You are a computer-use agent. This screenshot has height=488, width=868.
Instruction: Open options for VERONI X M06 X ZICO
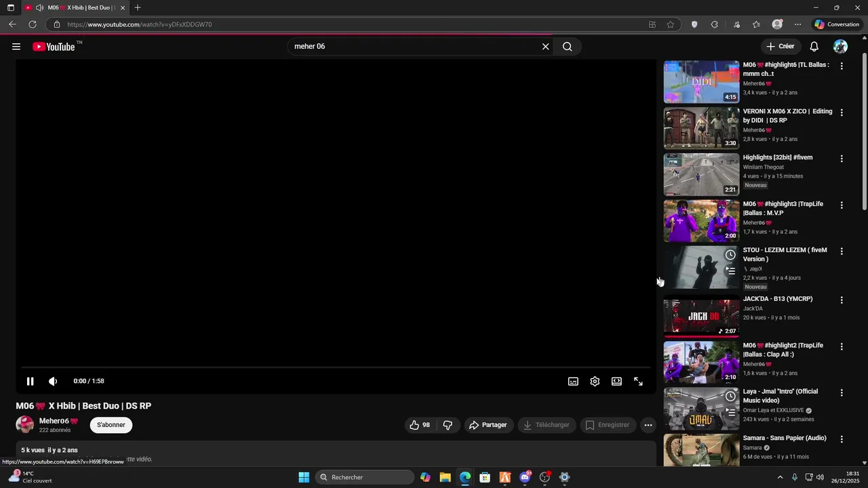pyautogui.click(x=842, y=112)
